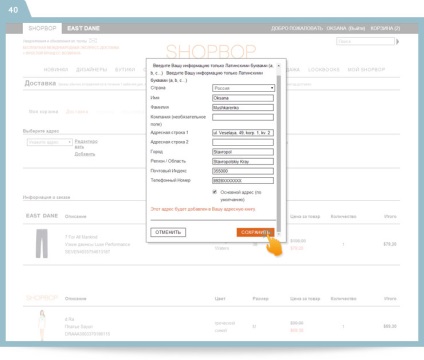Image resolution: width=424 pixels, height=360 pixels.
Task: Click the 'Телефонный Номер' phone field
Action: tap(243, 181)
